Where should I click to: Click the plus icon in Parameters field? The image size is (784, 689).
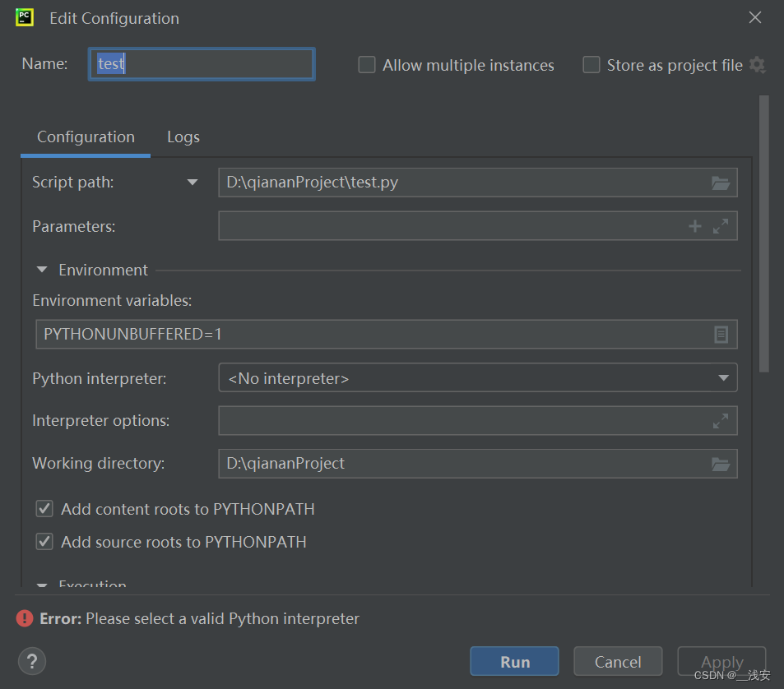click(x=695, y=226)
